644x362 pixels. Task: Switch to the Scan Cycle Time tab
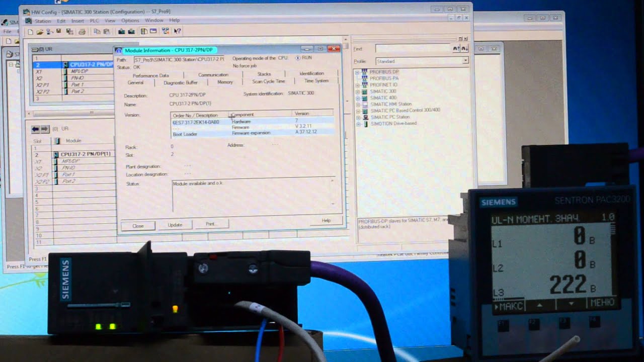tap(268, 81)
